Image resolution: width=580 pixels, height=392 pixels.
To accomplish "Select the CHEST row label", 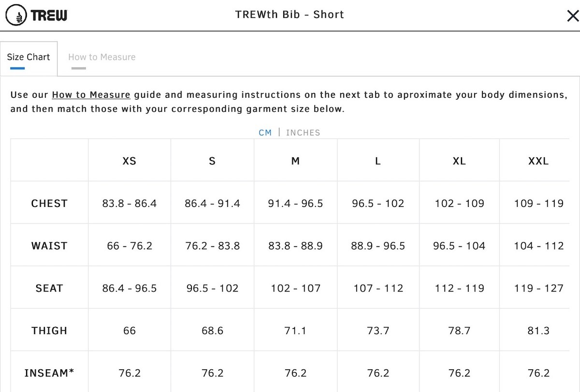I will coord(49,203).
